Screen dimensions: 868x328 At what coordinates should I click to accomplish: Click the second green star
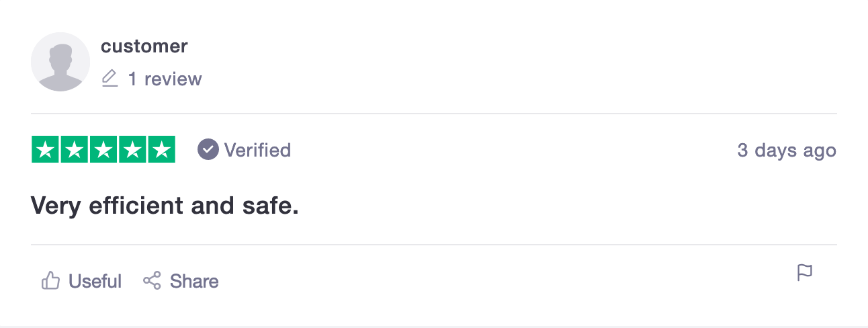(75, 150)
